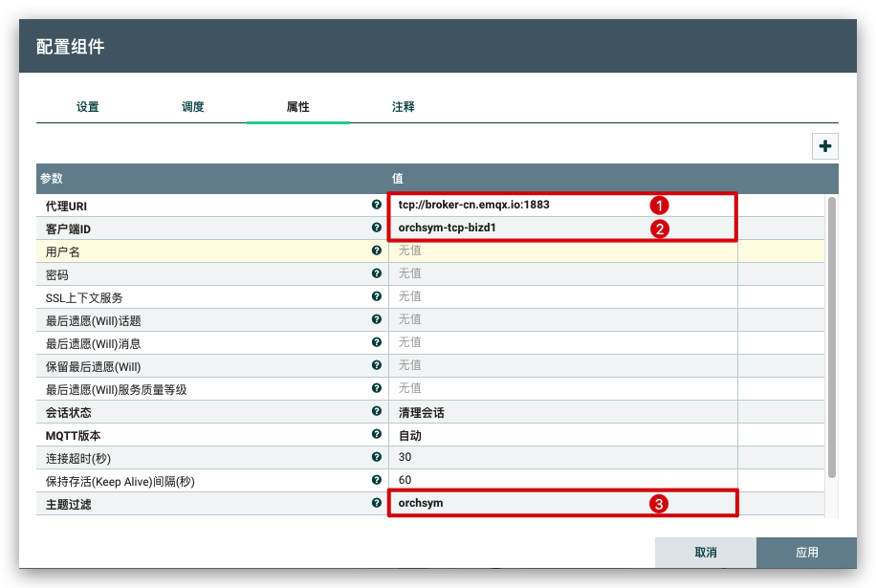Switch to the 设置 tab
Viewport: 876px width, 588px height.
(x=88, y=107)
